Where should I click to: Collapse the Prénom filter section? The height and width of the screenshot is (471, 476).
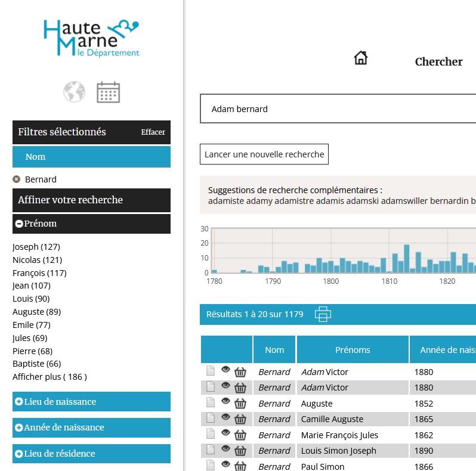[x=19, y=224]
